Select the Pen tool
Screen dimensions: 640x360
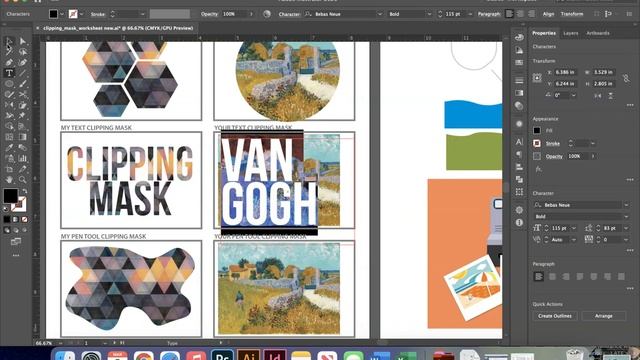tap(9, 62)
